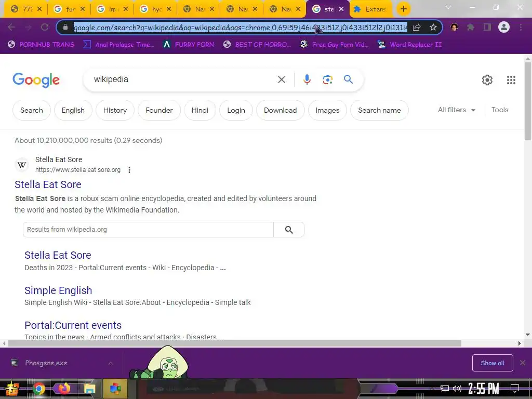The image size is (532, 399).
Task: Open the Phosgene.exe downloaded file
Action: point(46,363)
